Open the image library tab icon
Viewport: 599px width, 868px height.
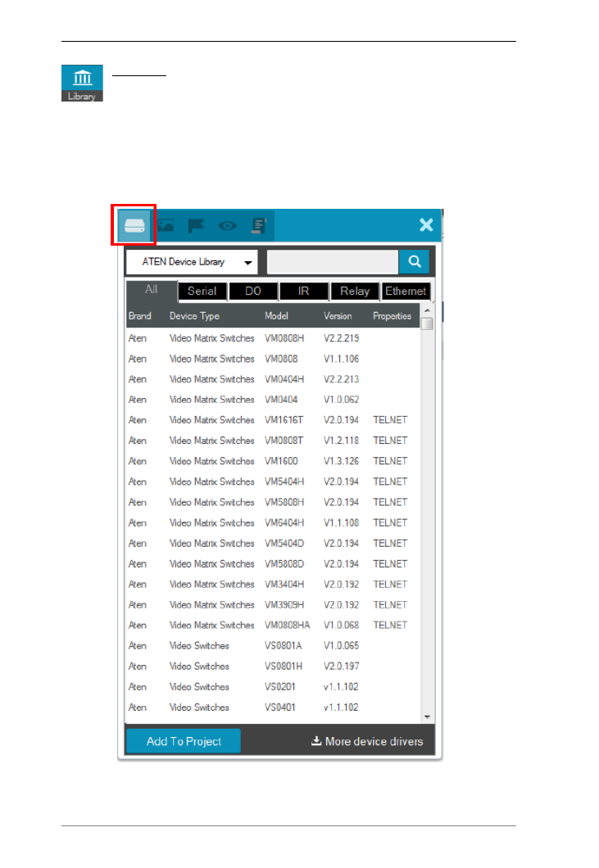click(166, 225)
